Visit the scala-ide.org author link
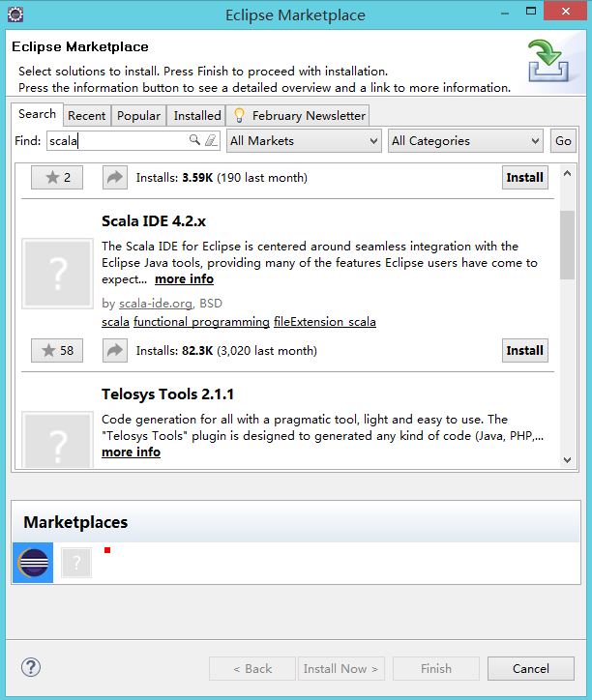The image size is (592, 700). [x=156, y=304]
